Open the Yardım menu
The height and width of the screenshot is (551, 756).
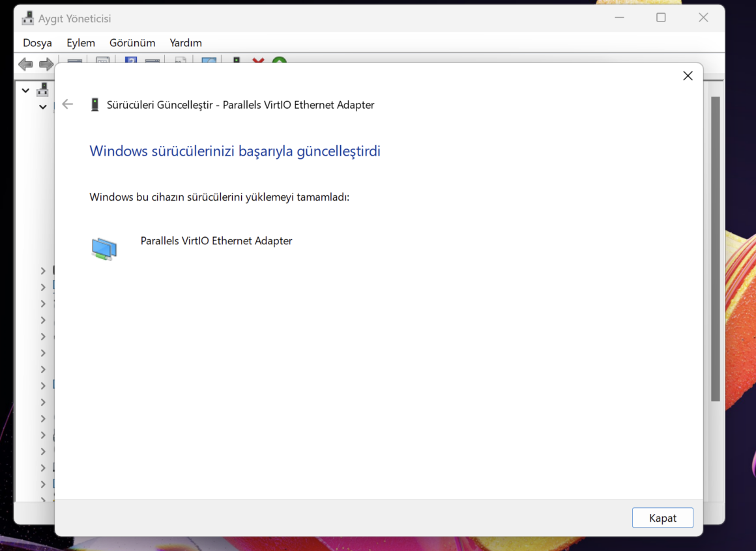click(186, 43)
